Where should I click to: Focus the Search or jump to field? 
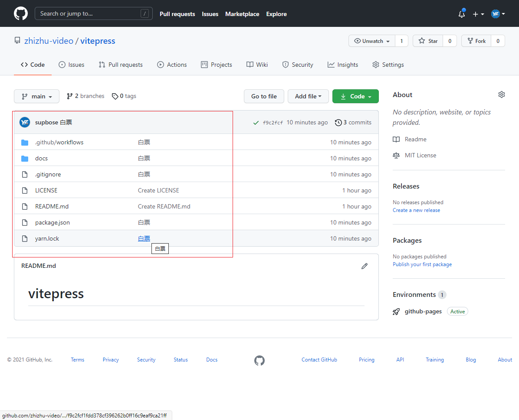94,13
